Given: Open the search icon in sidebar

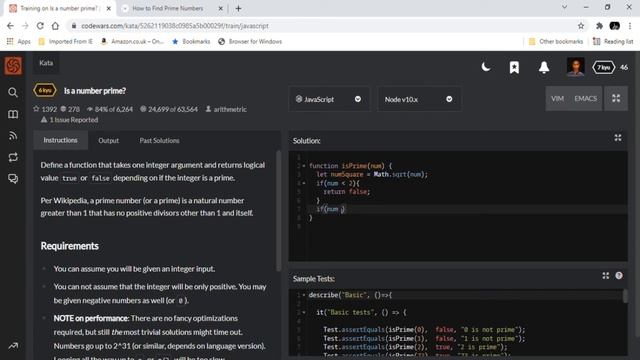Looking at the screenshot, I should point(13,93).
